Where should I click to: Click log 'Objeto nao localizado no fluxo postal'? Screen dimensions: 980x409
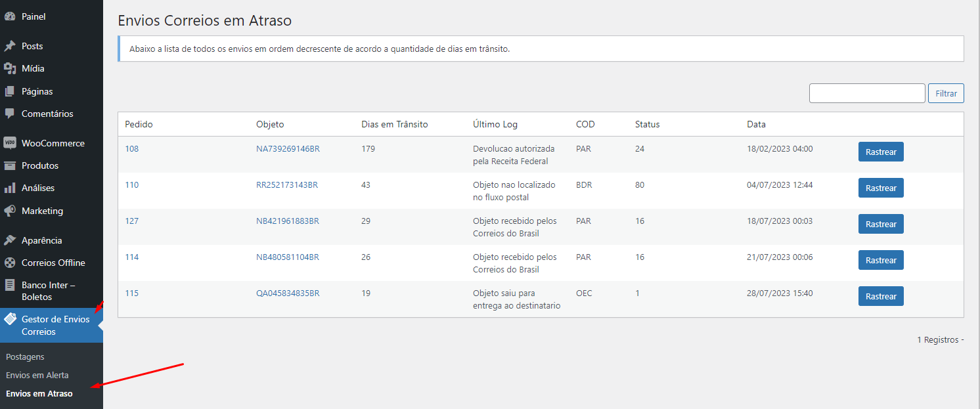pyautogui.click(x=514, y=191)
